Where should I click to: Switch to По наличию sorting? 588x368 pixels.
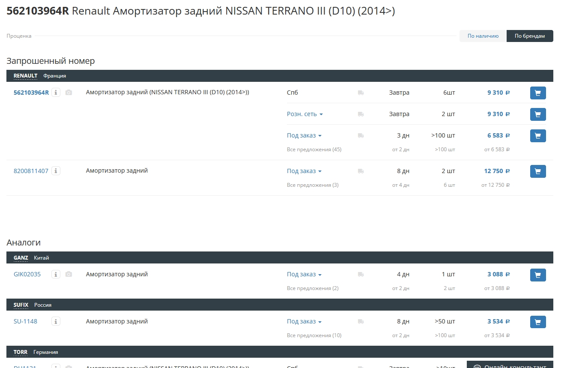(x=483, y=36)
